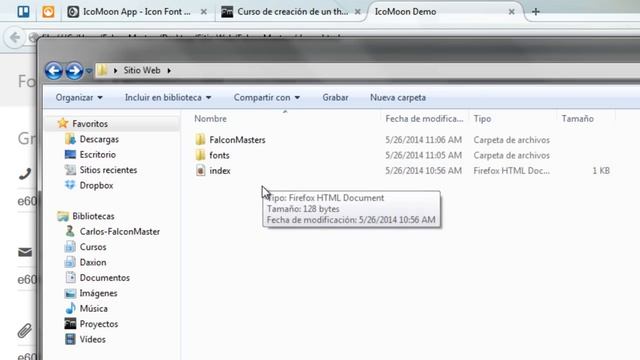Open the Vídeos library
This screenshot has width=640, height=360.
coord(92,339)
